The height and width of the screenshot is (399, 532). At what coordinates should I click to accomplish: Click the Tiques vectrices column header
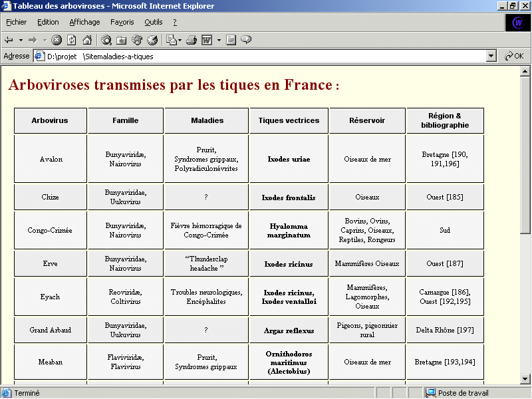[x=289, y=120]
